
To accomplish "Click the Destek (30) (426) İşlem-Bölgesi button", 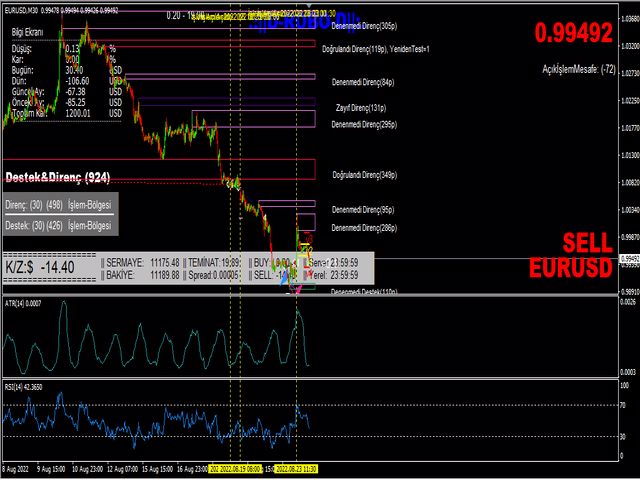I will pos(58,225).
